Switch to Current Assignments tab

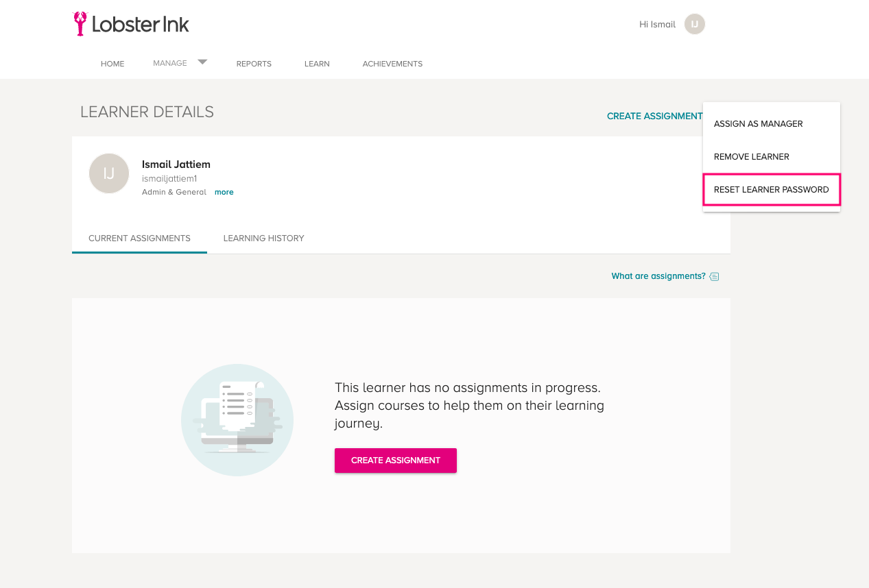click(139, 238)
